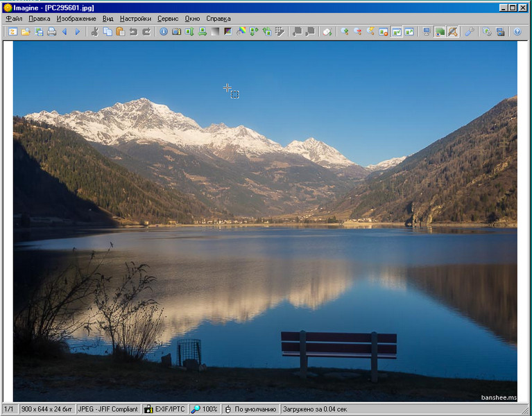
Task: Go to the next image with the right arrow
Action: 78,31
